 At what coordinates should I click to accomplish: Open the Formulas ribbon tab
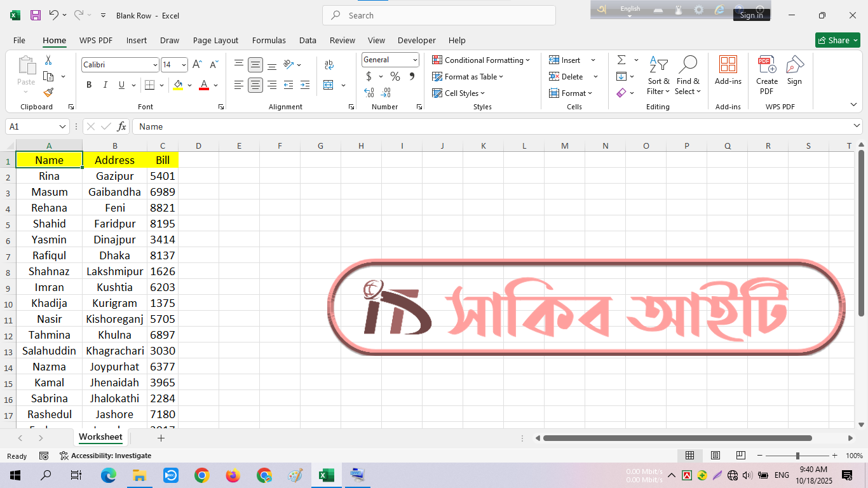tap(269, 40)
